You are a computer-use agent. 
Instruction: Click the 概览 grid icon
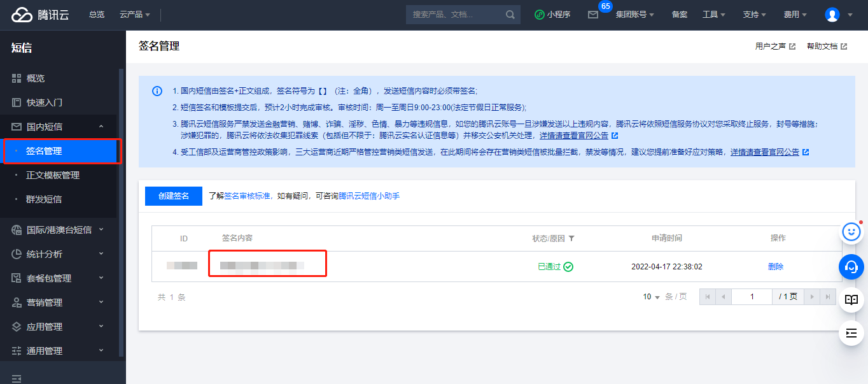point(17,78)
